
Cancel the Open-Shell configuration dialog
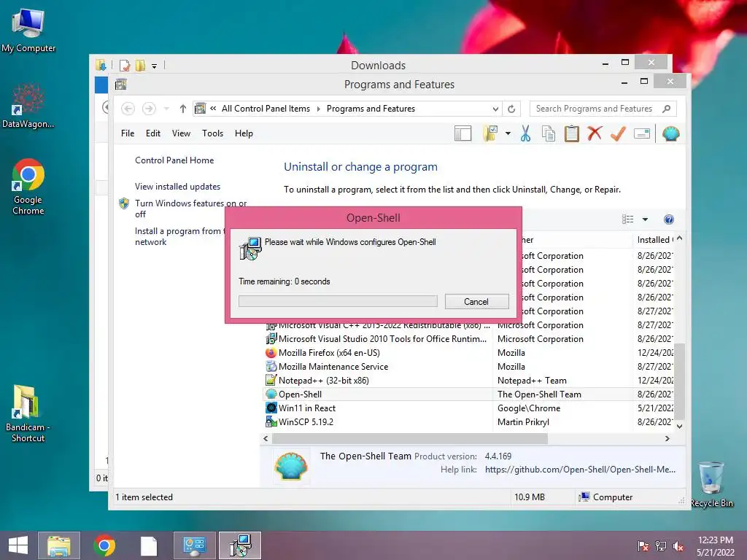point(476,301)
